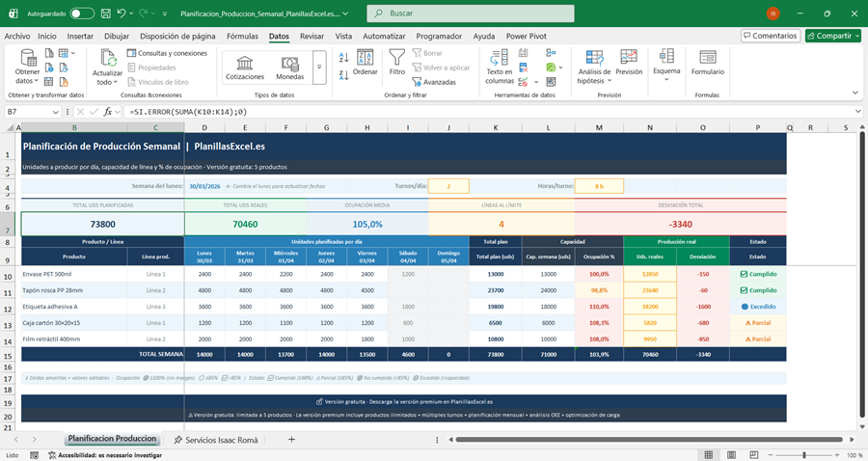Image resolution: width=868 pixels, height=461 pixels.
Task: Toggle the Autoguardado switch
Action: (82, 14)
